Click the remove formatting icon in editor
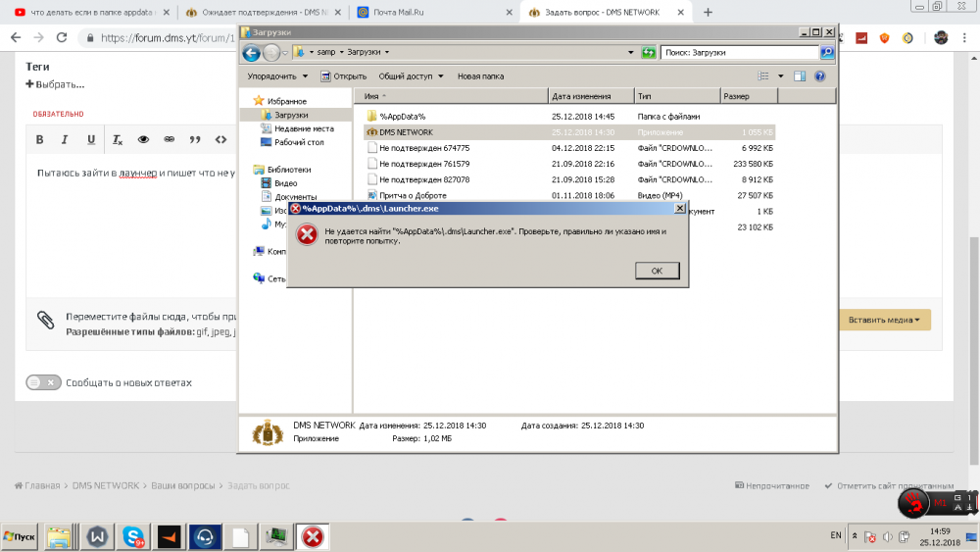Image resolution: width=980 pixels, height=552 pixels. coord(118,140)
